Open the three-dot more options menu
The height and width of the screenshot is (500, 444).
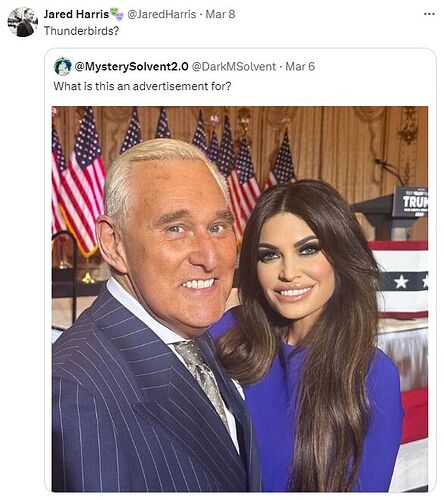[429, 14]
